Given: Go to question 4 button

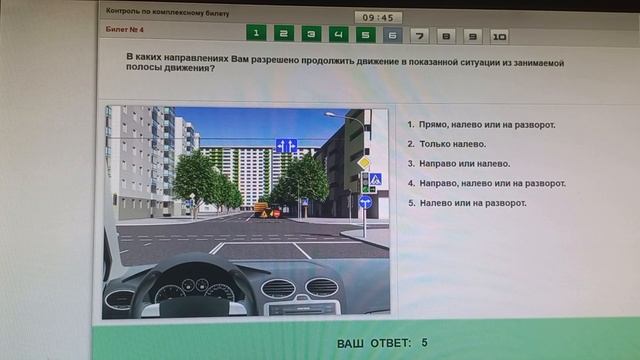Looking at the screenshot, I should tap(338, 35).
